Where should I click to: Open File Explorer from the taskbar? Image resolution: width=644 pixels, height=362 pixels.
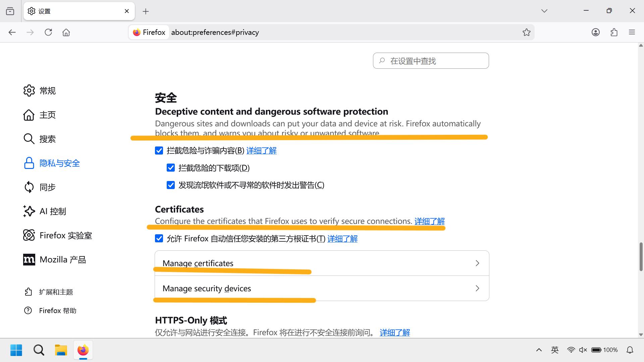tap(61, 350)
